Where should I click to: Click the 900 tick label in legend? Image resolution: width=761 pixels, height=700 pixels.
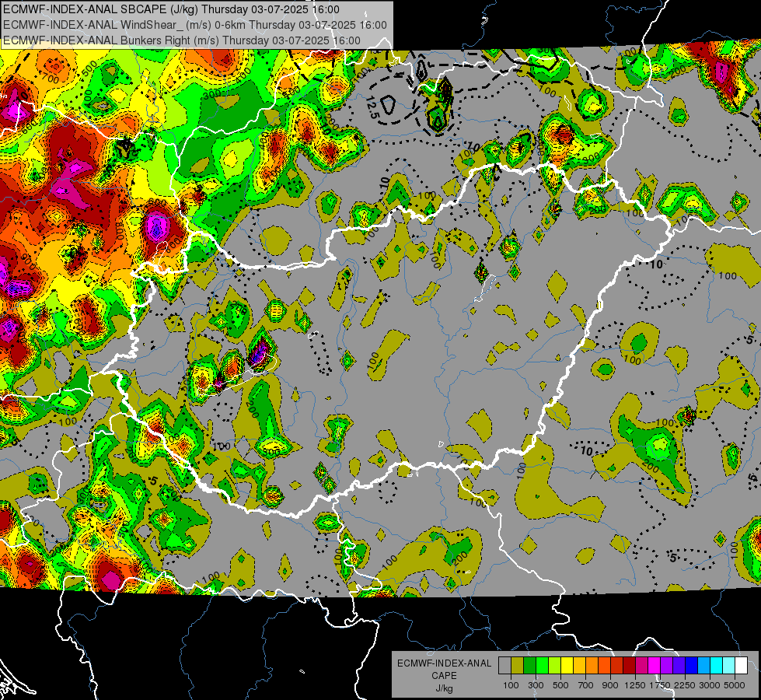[610, 685]
